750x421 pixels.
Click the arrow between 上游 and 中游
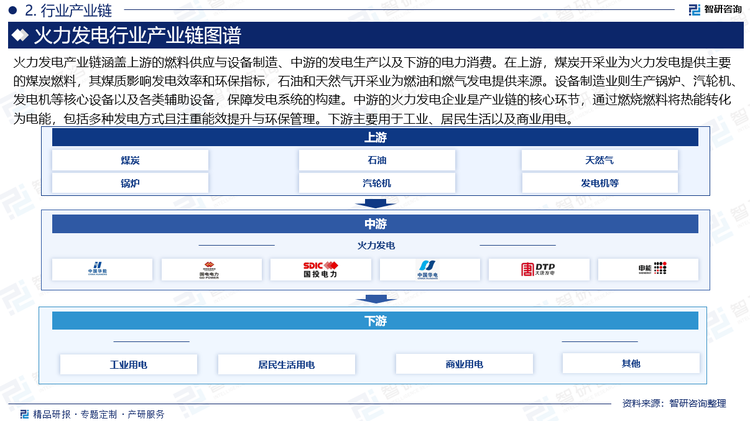[375, 204]
